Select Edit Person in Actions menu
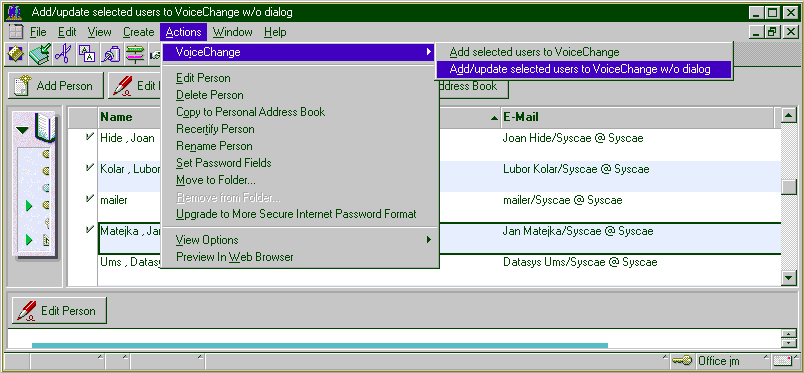The height and width of the screenshot is (373, 804). (x=203, y=78)
